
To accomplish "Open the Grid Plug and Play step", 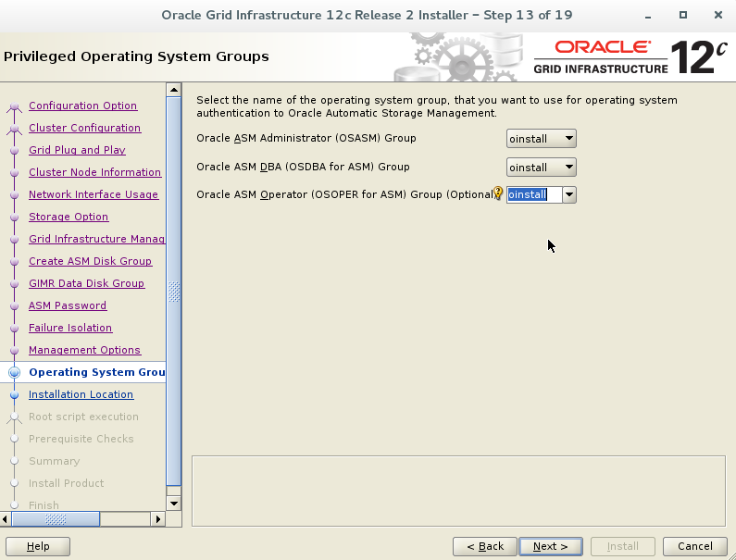I will (77, 150).
